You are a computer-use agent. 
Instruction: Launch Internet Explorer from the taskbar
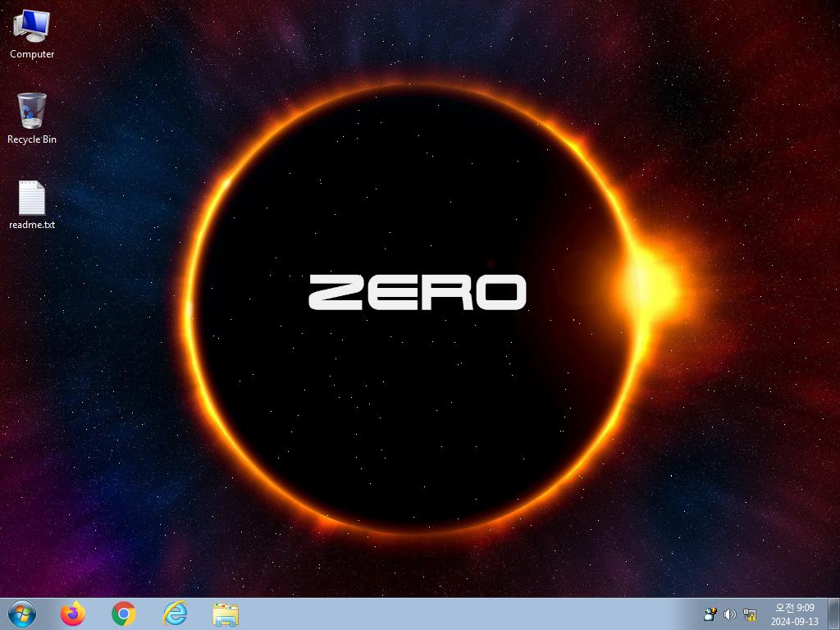(176, 614)
